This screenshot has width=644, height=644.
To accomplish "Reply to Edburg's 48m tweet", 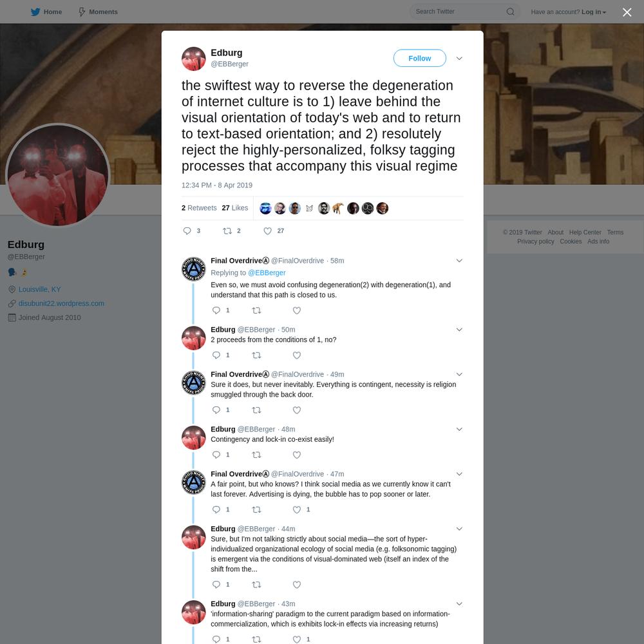I will point(216,455).
